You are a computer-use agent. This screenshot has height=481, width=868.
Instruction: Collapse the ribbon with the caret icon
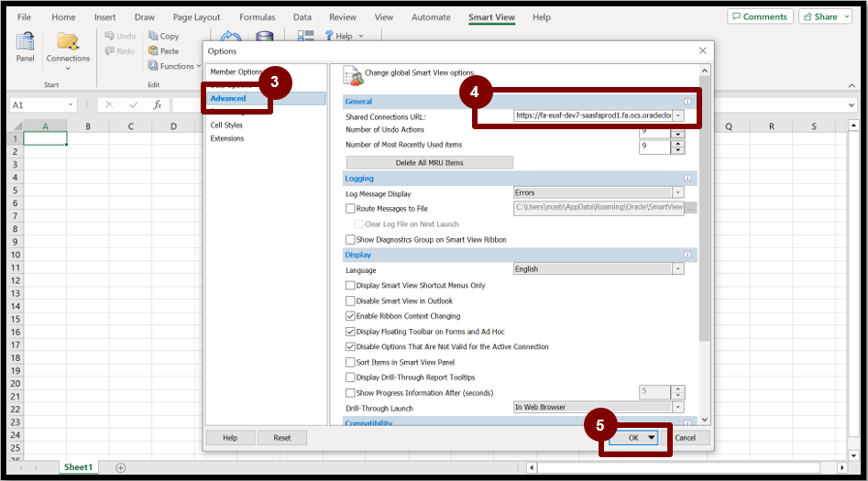852,85
